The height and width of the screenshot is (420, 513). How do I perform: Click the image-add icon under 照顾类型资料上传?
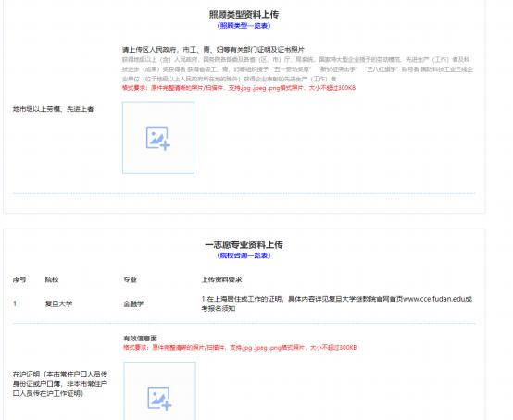pos(158,138)
